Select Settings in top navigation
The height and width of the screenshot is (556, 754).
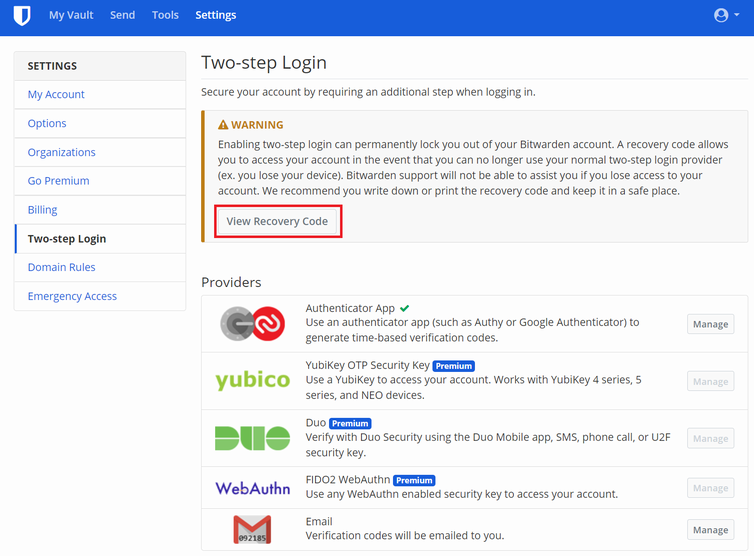[215, 15]
